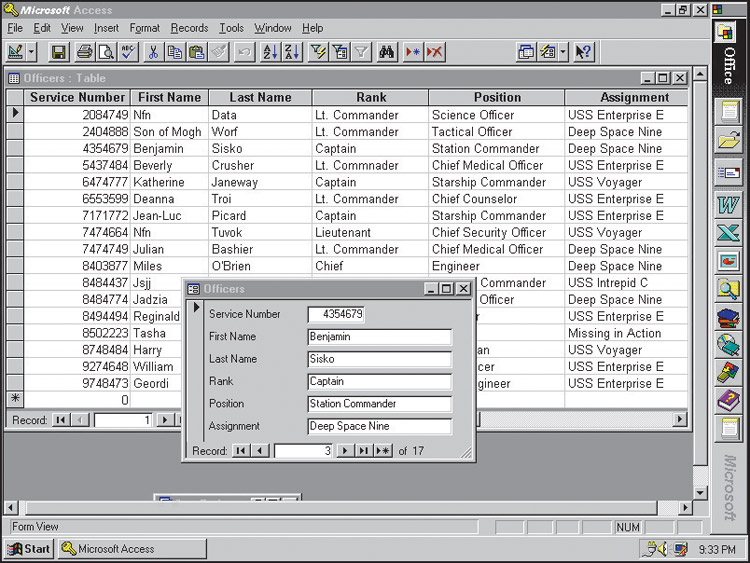The width and height of the screenshot is (750, 563).
Task: Open Print Preview from toolbar
Action: (x=106, y=52)
